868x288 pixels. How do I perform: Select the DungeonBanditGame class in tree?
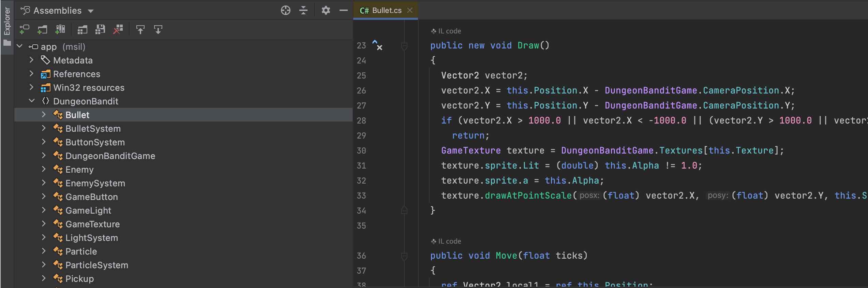point(110,156)
